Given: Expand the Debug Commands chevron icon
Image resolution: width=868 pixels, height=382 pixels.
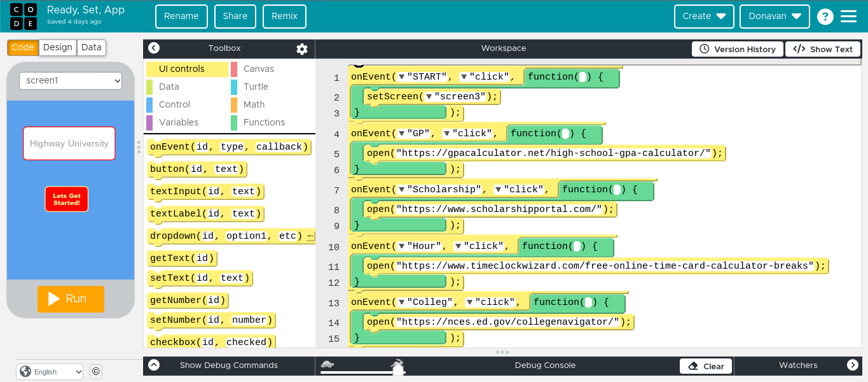Looking at the screenshot, I should coord(154,365).
